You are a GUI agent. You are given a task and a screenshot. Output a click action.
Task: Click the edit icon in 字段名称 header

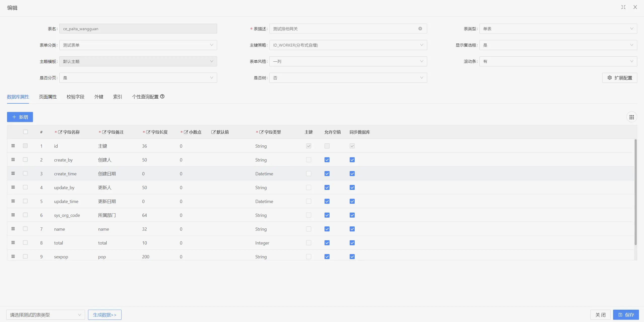pos(60,132)
